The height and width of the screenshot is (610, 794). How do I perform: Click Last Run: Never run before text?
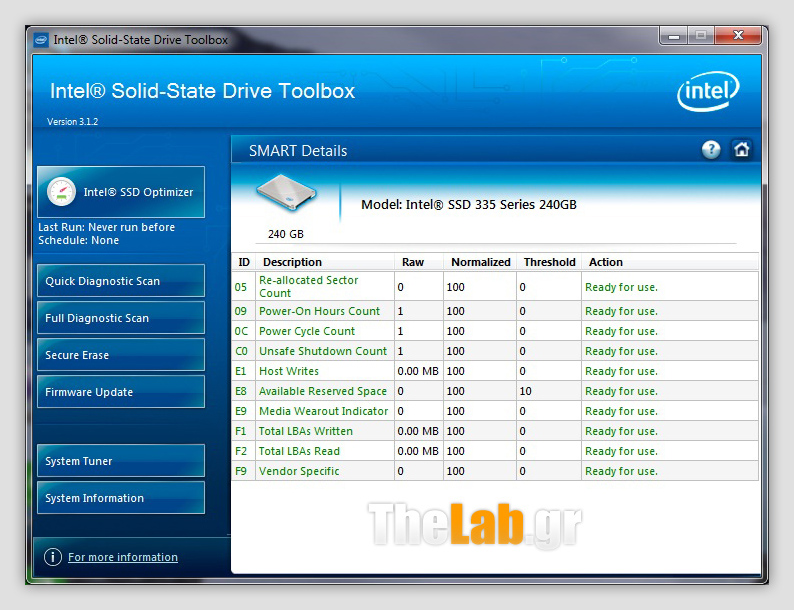(x=107, y=227)
